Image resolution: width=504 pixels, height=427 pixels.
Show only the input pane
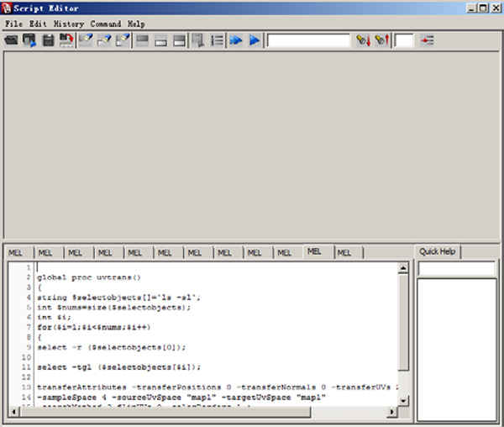point(160,40)
